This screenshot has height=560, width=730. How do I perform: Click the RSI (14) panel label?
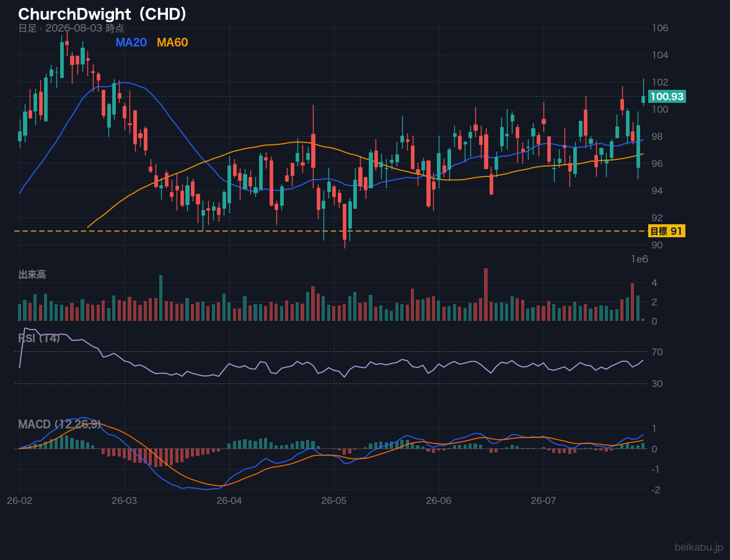pyautogui.click(x=39, y=338)
